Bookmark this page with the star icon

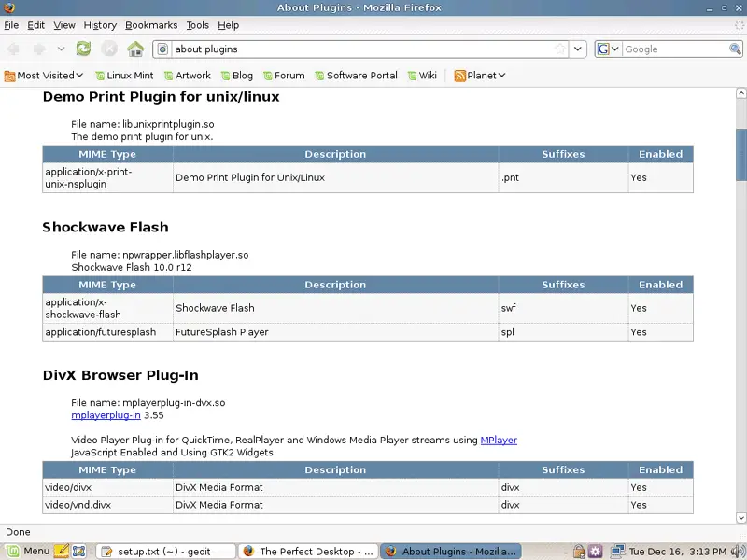pyautogui.click(x=561, y=49)
